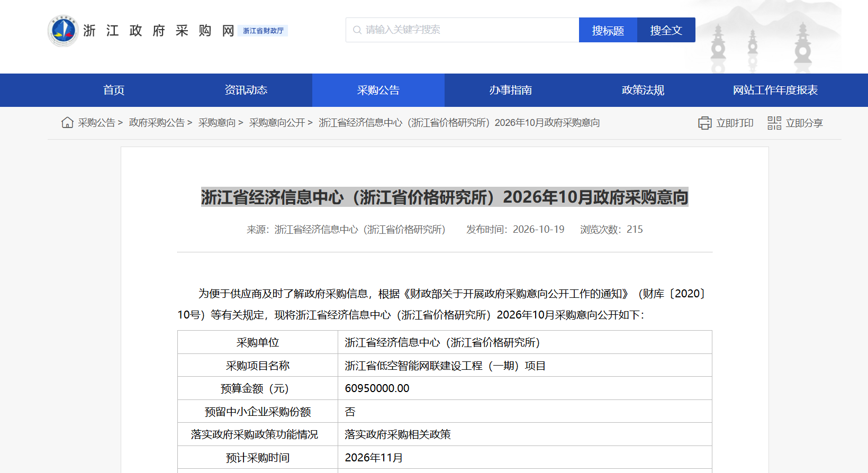Focus the keyword search input field
This screenshot has height=473, width=868.
coord(463,30)
